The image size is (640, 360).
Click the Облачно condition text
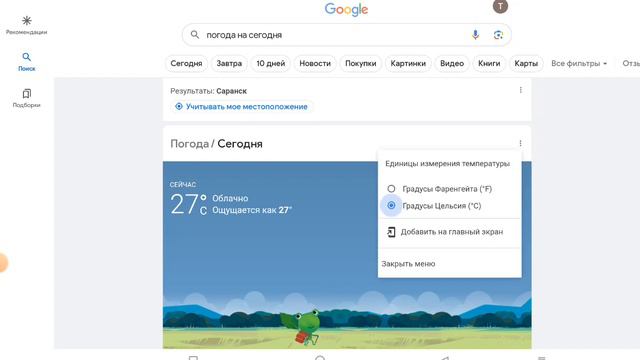pos(230,198)
